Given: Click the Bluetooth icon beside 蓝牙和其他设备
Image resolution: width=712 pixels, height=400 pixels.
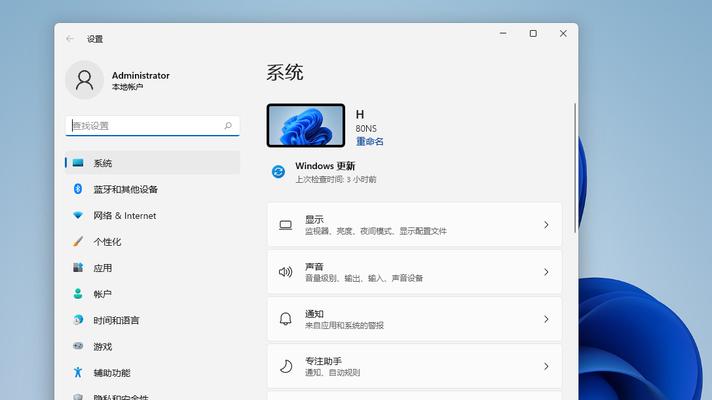Looking at the screenshot, I should coord(78,189).
